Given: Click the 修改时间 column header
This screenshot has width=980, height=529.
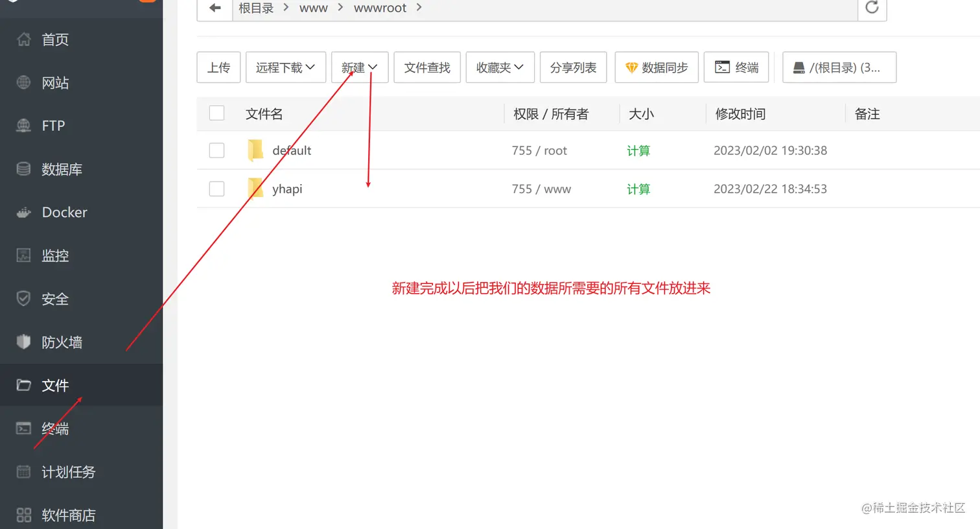Looking at the screenshot, I should [x=740, y=114].
